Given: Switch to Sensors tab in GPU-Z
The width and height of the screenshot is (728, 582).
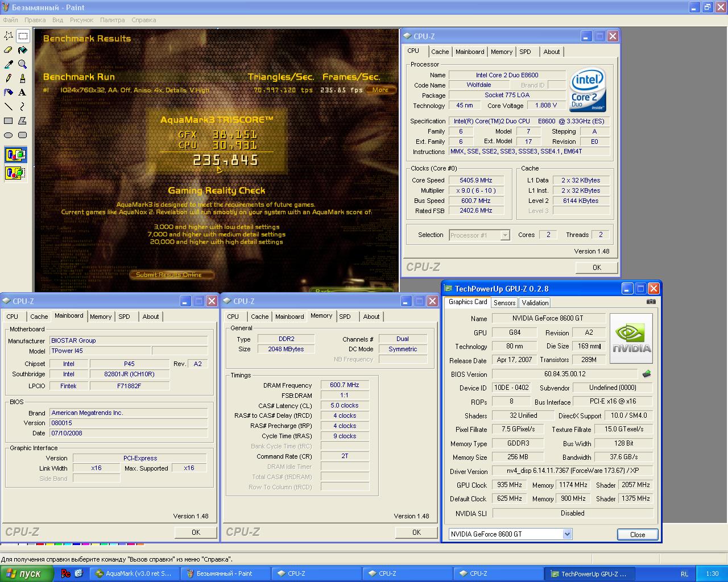Looking at the screenshot, I should tap(504, 303).
